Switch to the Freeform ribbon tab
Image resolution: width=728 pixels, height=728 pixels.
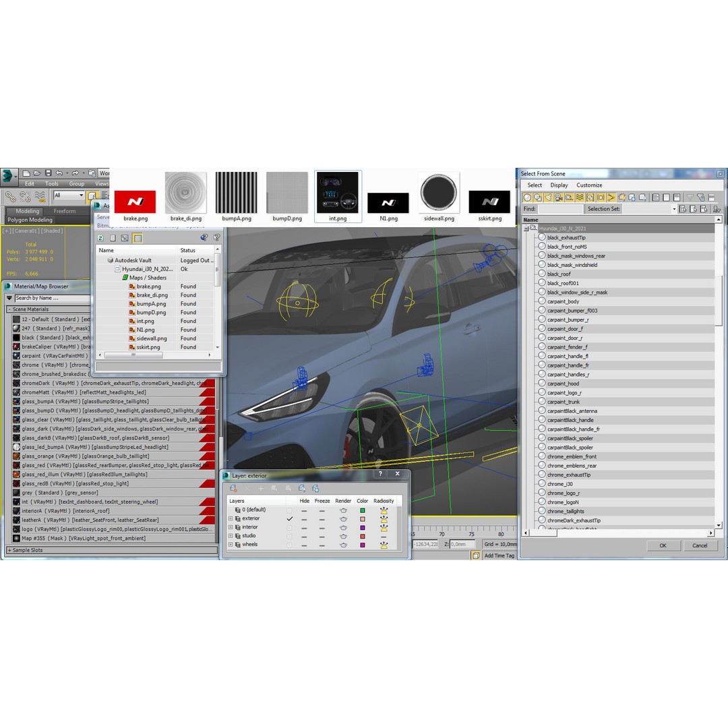(x=65, y=211)
